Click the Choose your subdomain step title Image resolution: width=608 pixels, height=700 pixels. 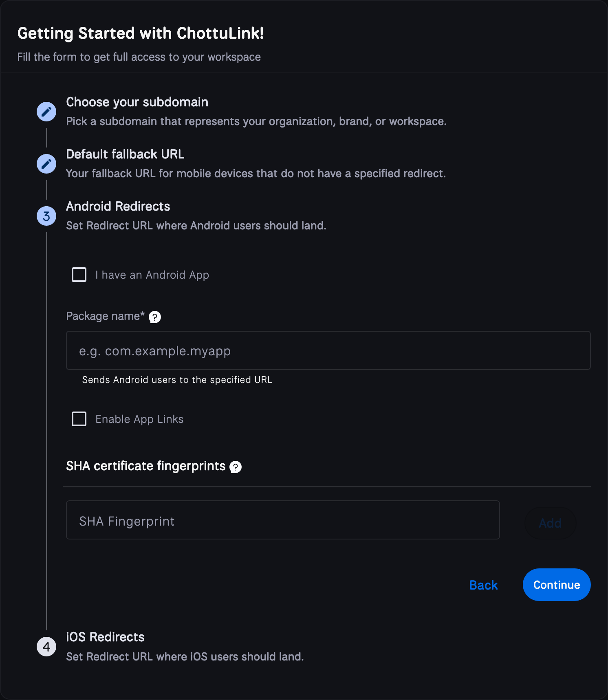click(137, 102)
